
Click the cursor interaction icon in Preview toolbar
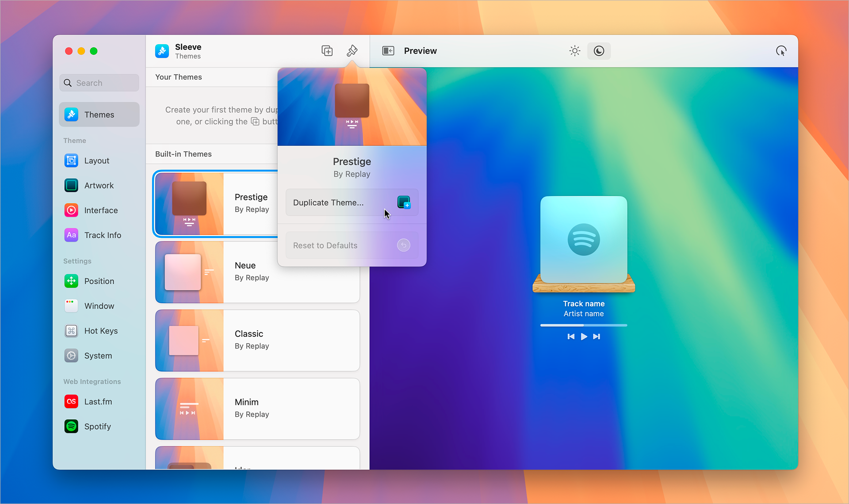coord(781,51)
